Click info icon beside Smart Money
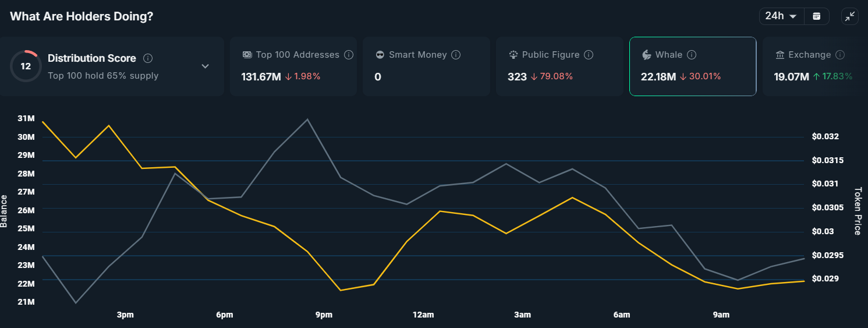 [456, 55]
